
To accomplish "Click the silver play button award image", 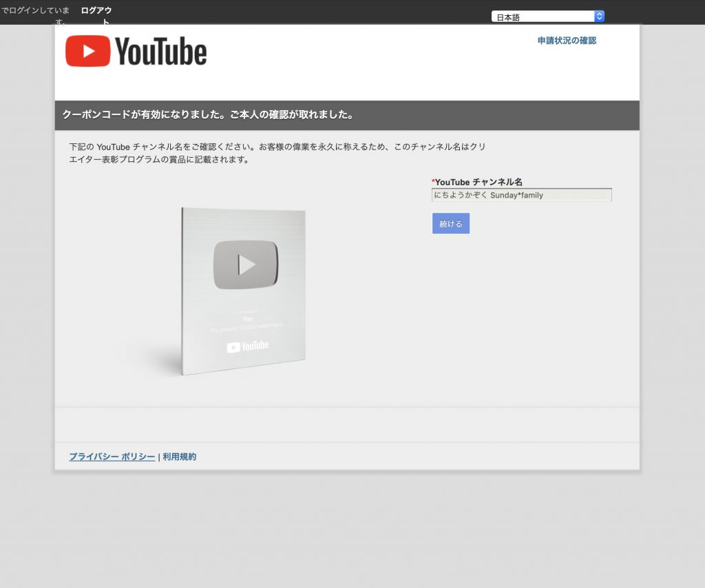I will tap(243, 291).
